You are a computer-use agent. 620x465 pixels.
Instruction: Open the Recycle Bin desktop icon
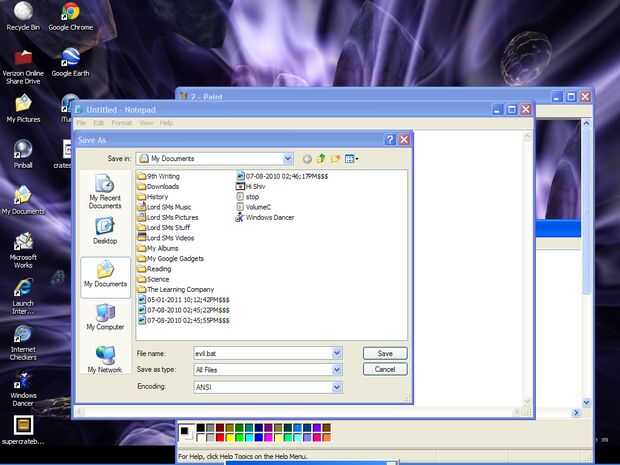23,16
